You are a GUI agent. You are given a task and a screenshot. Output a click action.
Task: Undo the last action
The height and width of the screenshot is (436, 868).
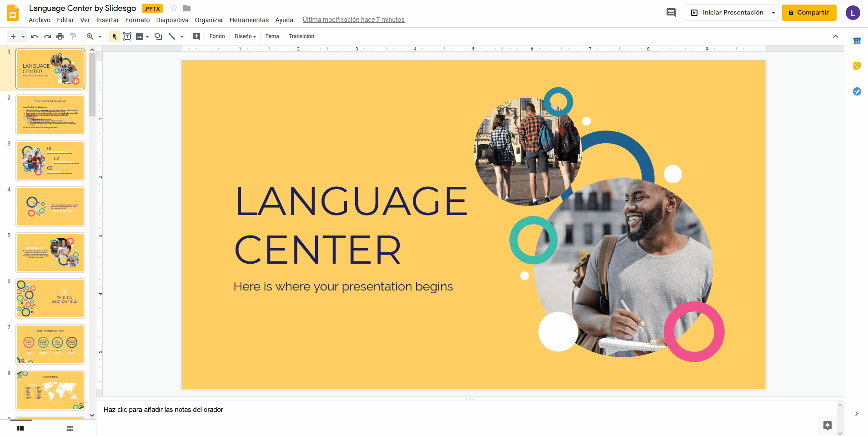(x=35, y=36)
